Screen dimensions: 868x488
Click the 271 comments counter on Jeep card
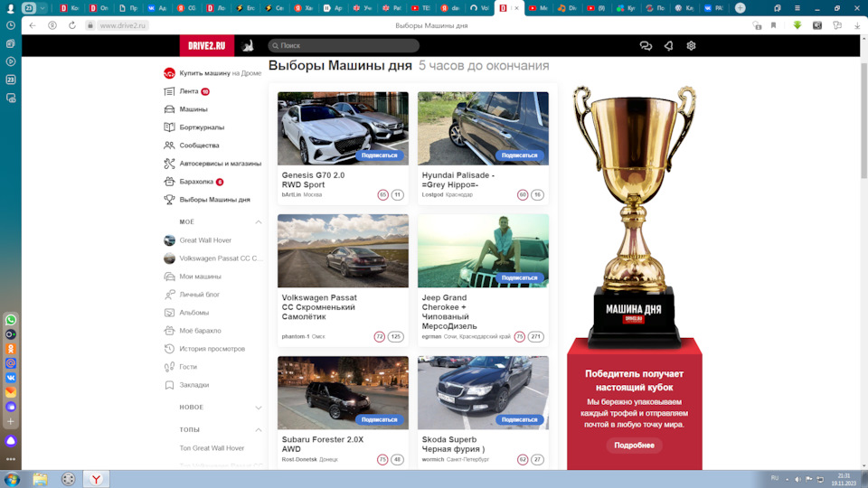pyautogui.click(x=535, y=336)
